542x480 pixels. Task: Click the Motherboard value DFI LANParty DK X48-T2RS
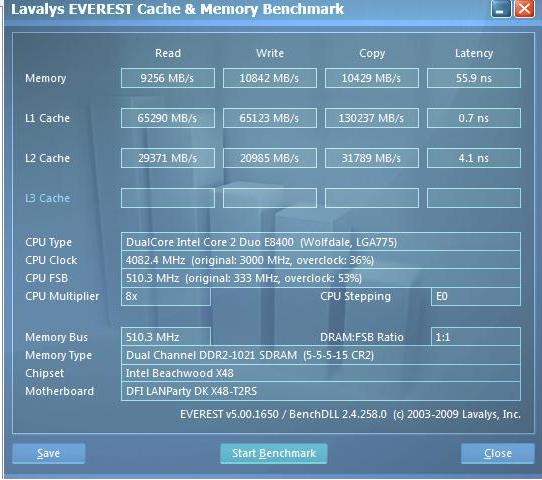point(321,391)
